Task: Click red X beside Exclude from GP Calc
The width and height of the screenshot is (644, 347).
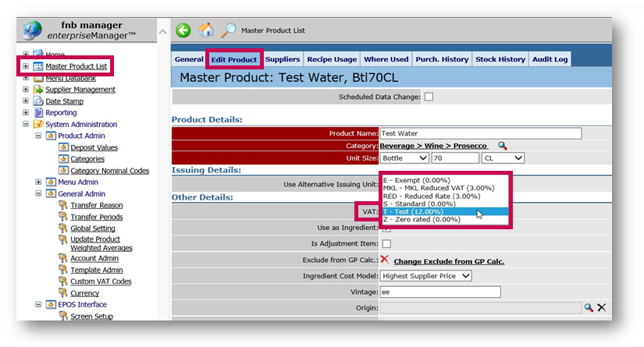Action: point(384,259)
